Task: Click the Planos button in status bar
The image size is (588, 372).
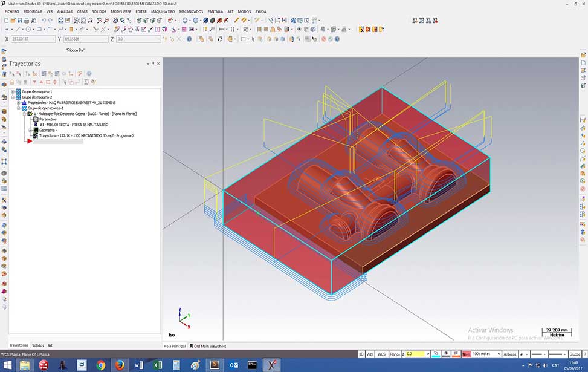Action: [x=394, y=354]
